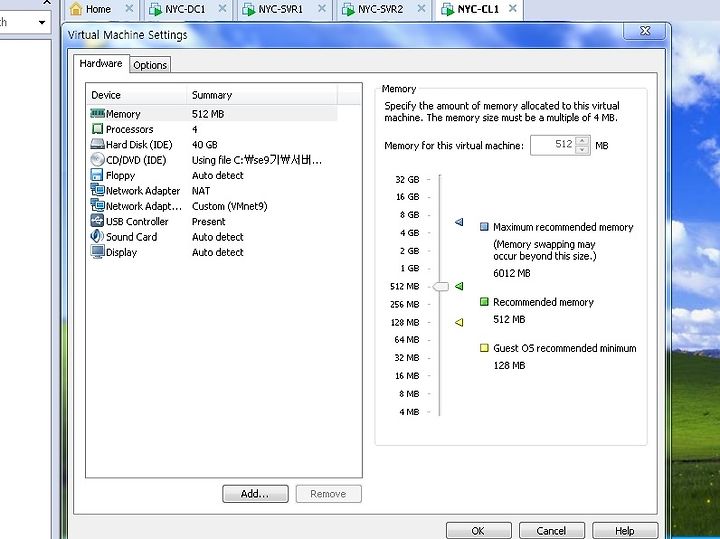Click the NYC-SVR2 tab VM icon
The image size is (720, 539).
pyautogui.click(x=348, y=9)
